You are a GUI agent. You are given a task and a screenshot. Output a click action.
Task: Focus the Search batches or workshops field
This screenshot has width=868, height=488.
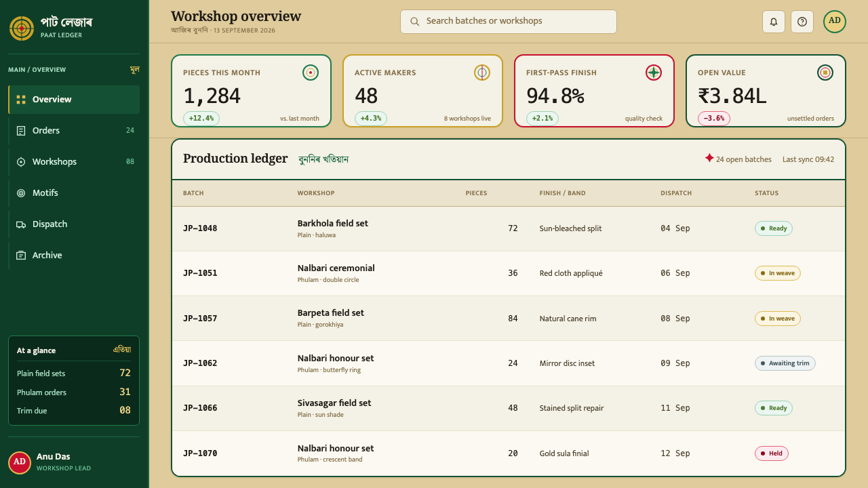(509, 22)
